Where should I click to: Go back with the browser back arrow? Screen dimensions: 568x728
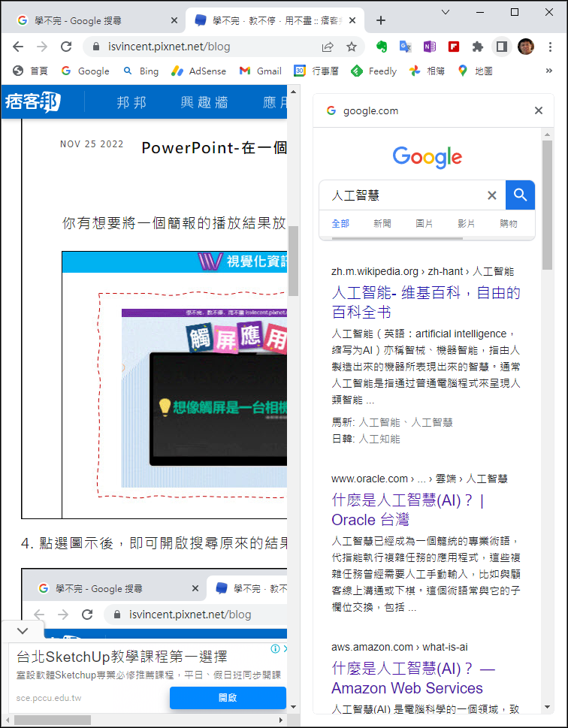click(18, 47)
